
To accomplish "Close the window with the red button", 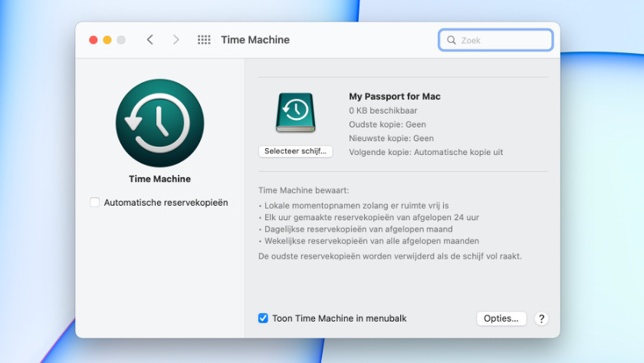I will tap(94, 40).
